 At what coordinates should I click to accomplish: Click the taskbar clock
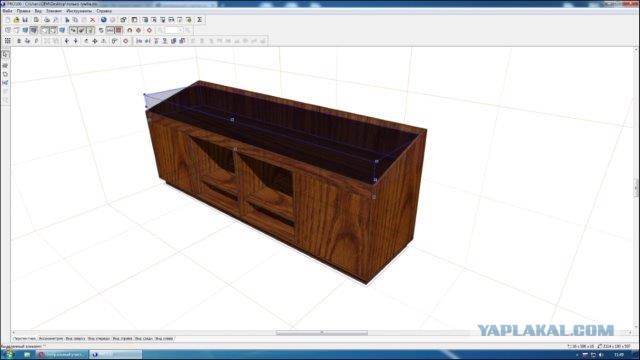pyautogui.click(x=619, y=355)
